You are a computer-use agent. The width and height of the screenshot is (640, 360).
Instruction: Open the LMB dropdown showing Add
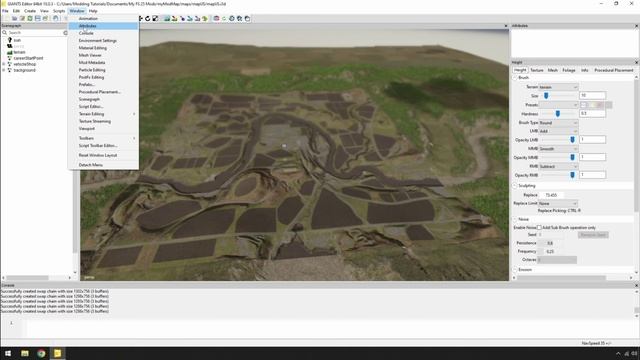pos(558,131)
